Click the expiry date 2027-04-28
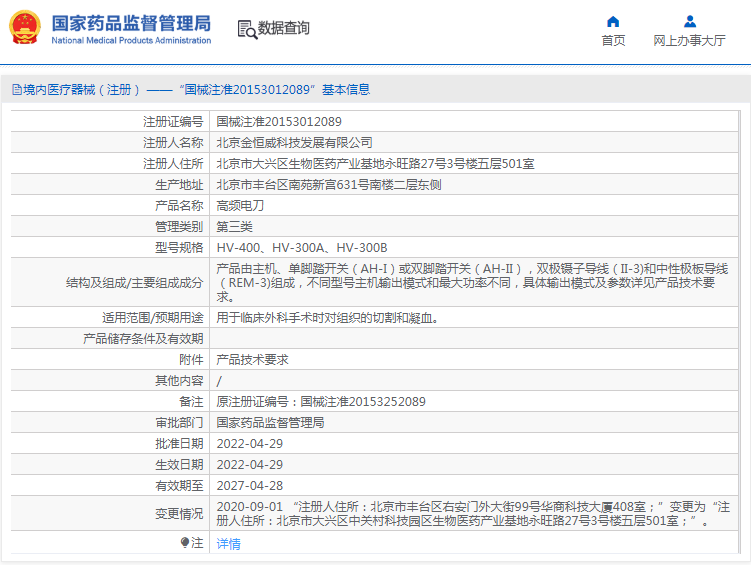This screenshot has height=565, width=751. click(x=249, y=485)
